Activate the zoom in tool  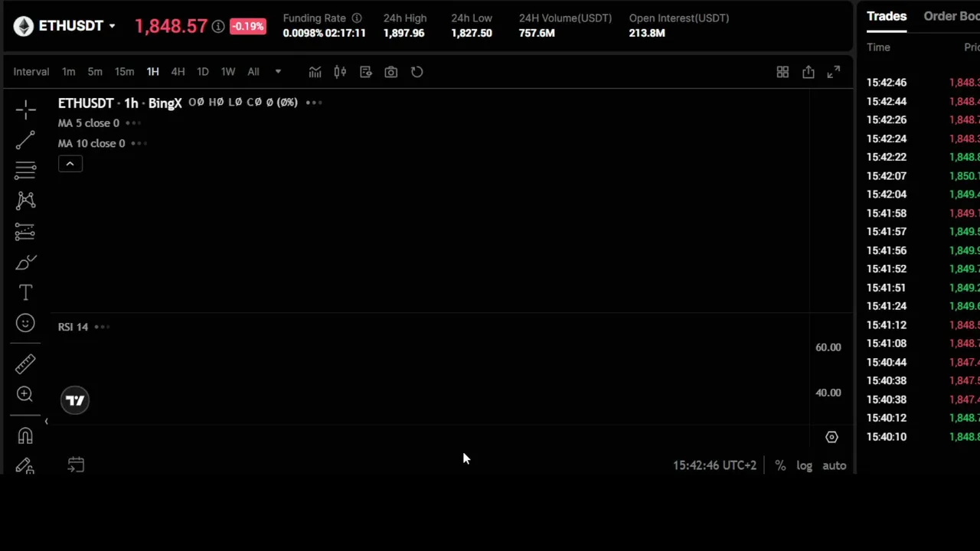pos(25,394)
